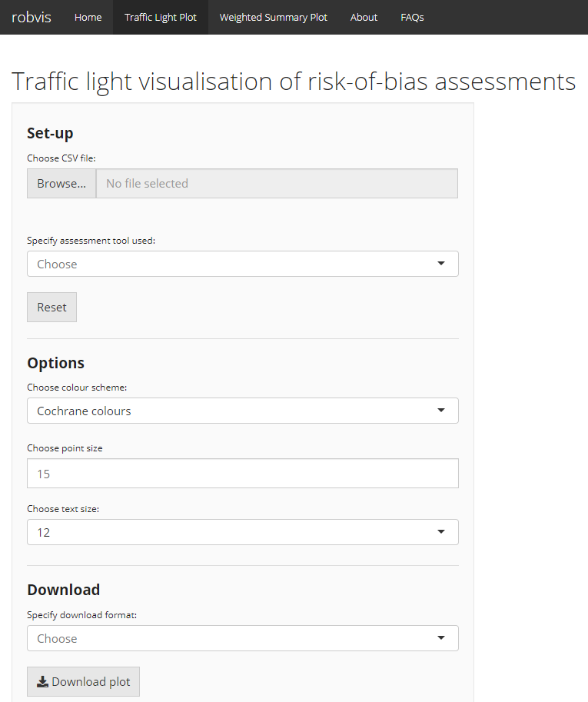Click the arrow on Cochrane colours selector
The width and height of the screenshot is (588, 702).
coord(441,411)
